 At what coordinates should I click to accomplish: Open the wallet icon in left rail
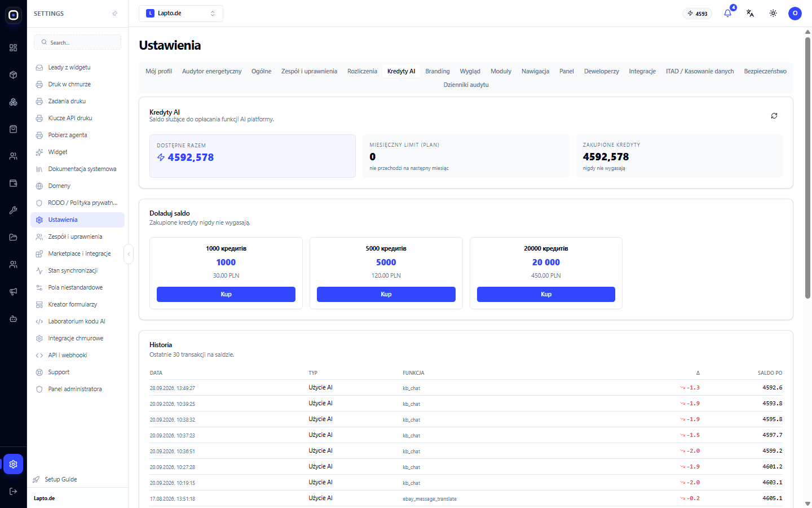click(14, 183)
